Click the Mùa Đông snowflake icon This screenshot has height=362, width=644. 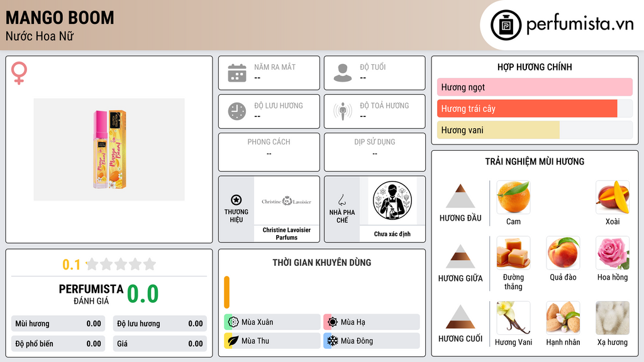333,341
